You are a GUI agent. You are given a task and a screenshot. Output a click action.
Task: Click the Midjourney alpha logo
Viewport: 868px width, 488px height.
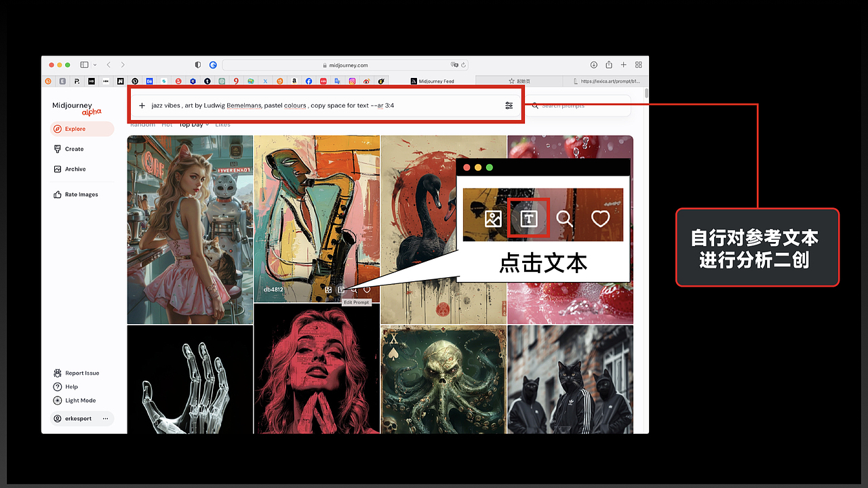77,108
